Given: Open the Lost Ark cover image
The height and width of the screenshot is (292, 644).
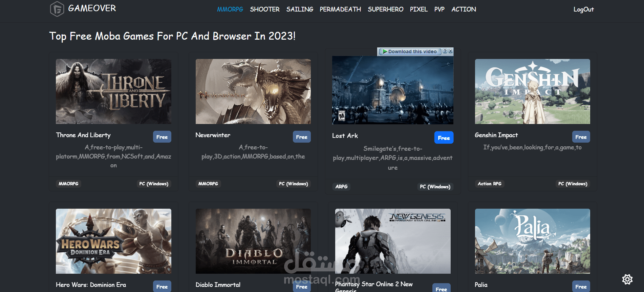Looking at the screenshot, I should coord(393,90).
